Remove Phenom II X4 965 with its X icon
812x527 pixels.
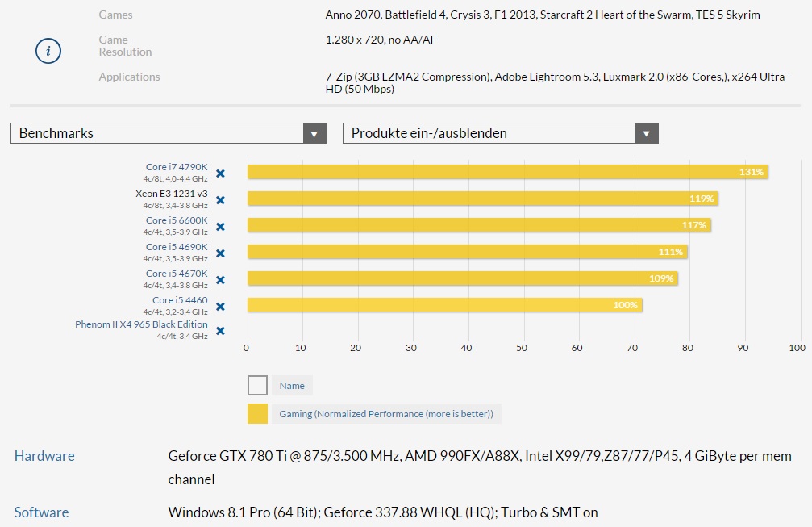220,331
